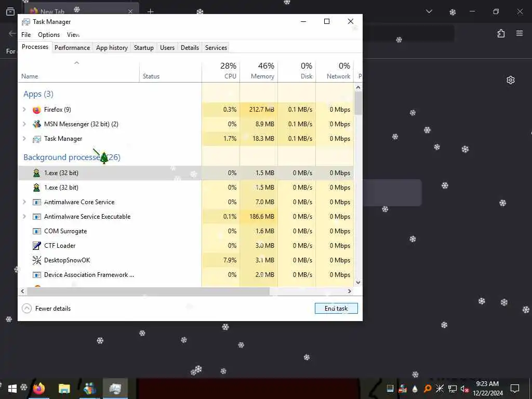Open the Firefox hamburger menu
This screenshot has height=399, width=532.
[x=520, y=33]
